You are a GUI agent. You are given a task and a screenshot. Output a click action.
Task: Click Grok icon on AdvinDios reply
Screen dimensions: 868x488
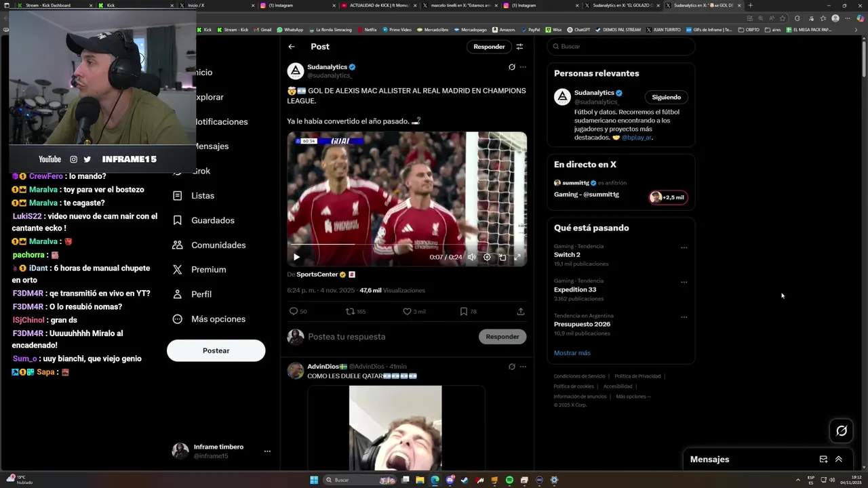click(512, 367)
